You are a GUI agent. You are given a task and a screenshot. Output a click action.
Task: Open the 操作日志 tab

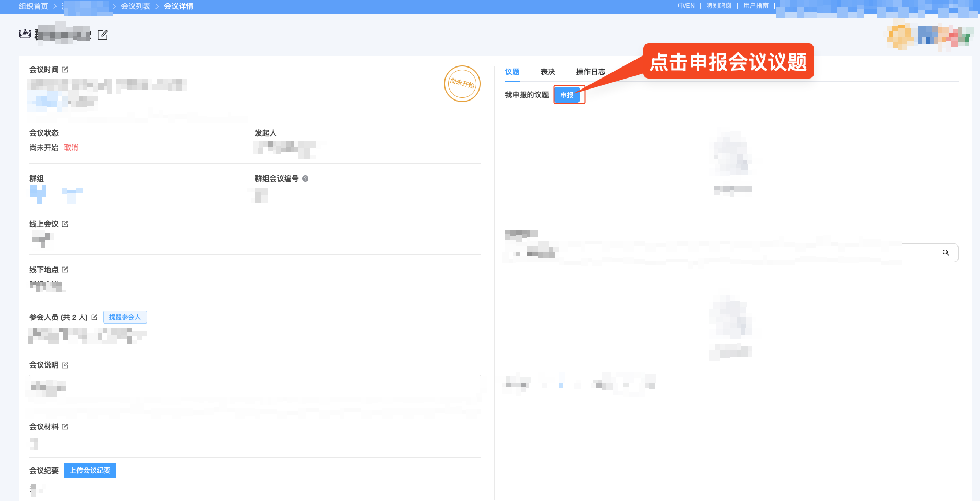point(591,72)
